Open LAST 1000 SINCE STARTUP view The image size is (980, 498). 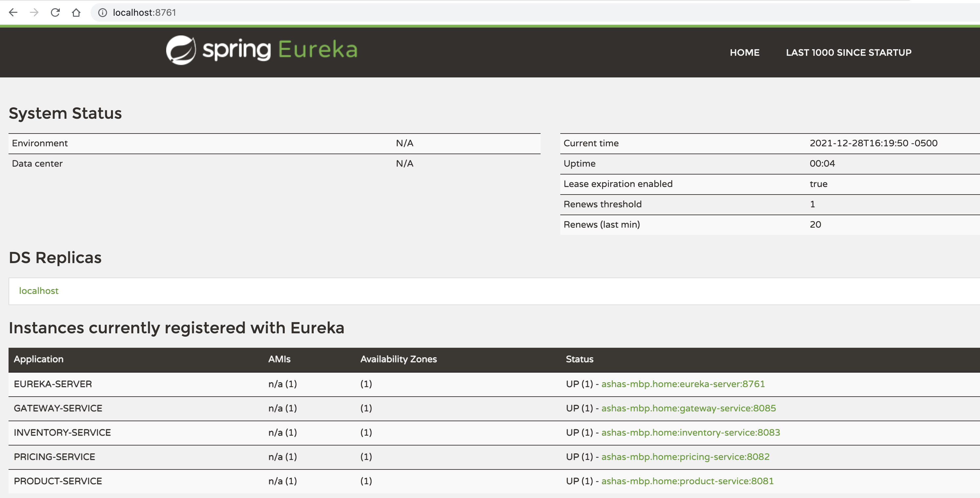pos(848,52)
